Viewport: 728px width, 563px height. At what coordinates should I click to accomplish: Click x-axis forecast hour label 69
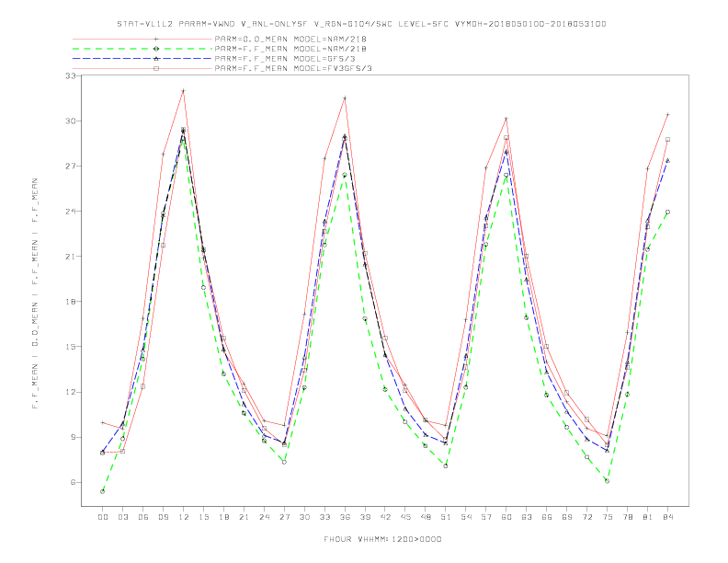[567, 517]
